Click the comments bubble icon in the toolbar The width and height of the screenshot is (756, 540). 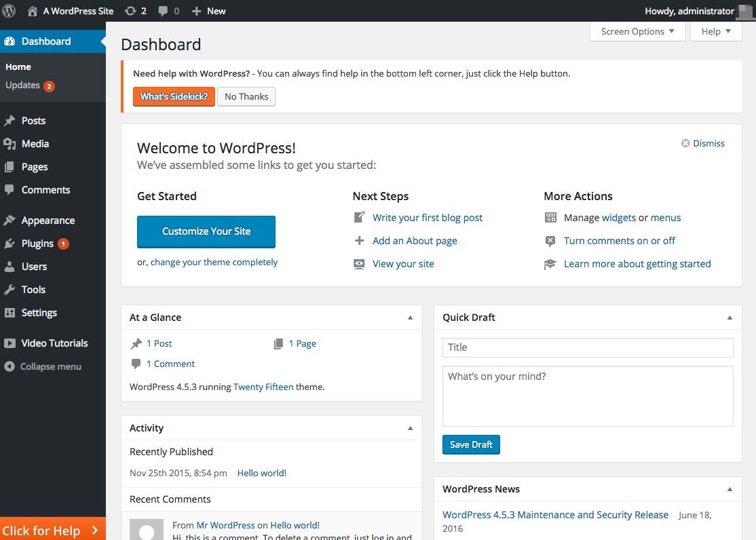164,11
